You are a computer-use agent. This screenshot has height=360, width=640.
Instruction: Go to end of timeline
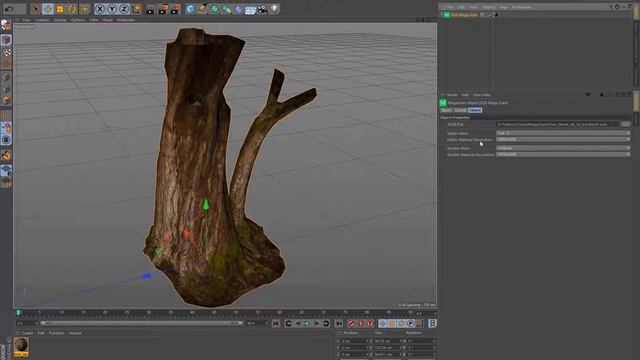tap(339, 323)
